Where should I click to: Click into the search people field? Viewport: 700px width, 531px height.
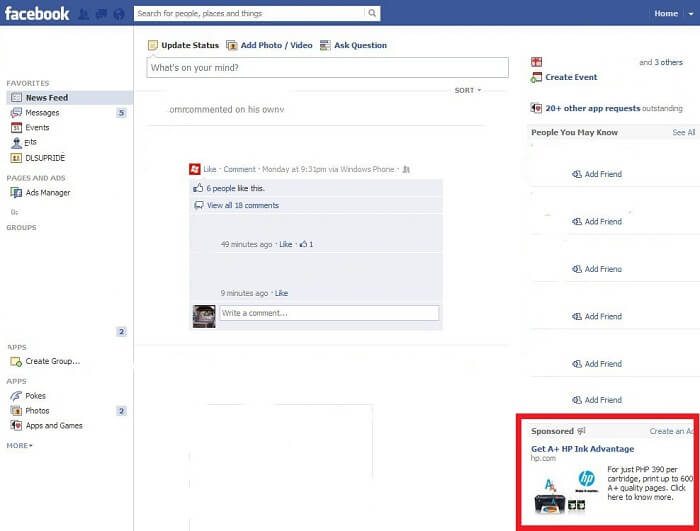pos(250,13)
